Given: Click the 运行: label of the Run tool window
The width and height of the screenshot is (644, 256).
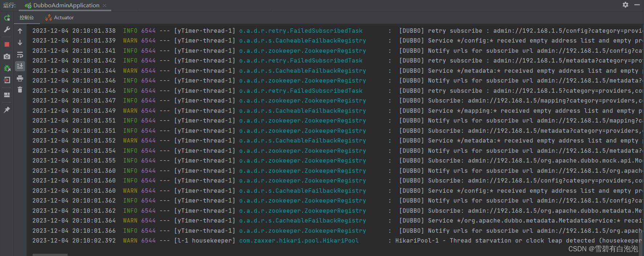Looking at the screenshot, I should pos(9,5).
